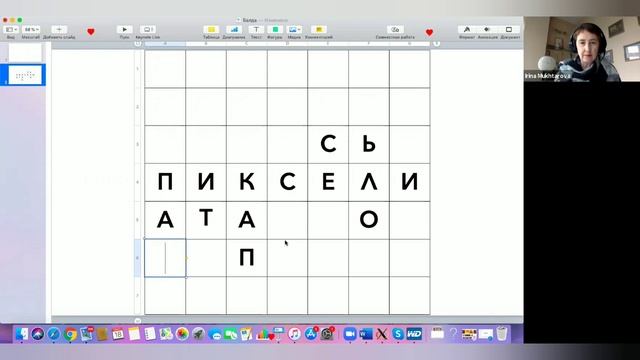Select highlighted row header 6 of the table
The height and width of the screenshot is (360, 640).
[138, 258]
